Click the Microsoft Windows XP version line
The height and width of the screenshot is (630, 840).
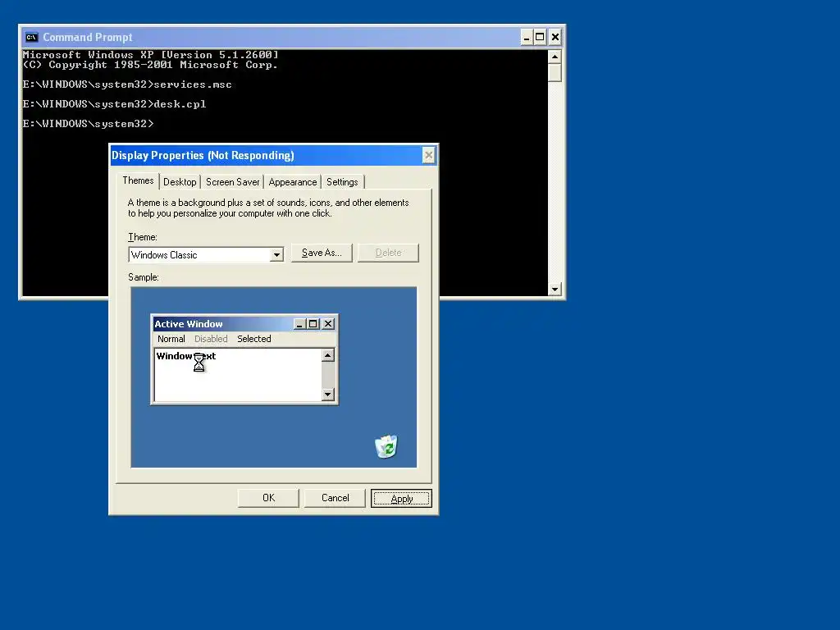(x=151, y=55)
